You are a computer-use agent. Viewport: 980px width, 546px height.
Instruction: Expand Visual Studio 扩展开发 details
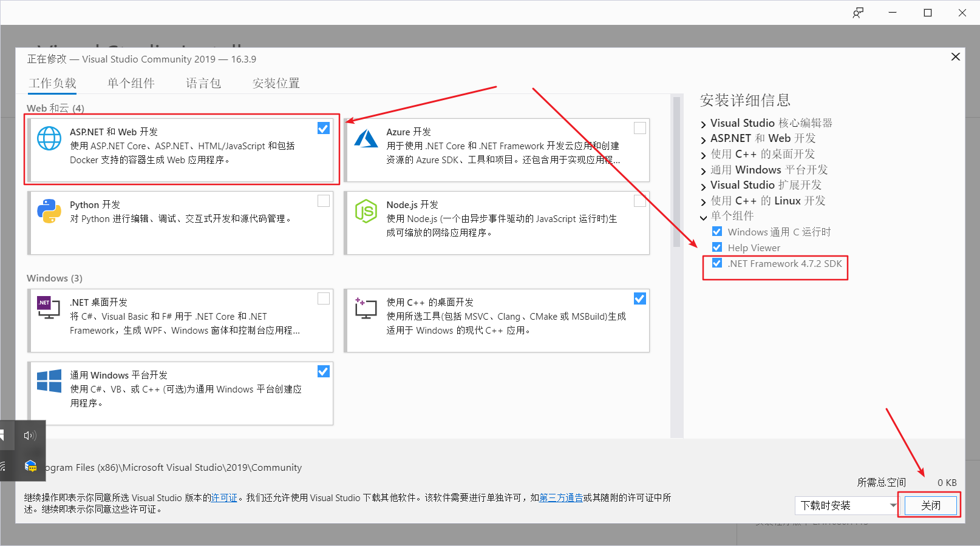pyautogui.click(x=703, y=186)
